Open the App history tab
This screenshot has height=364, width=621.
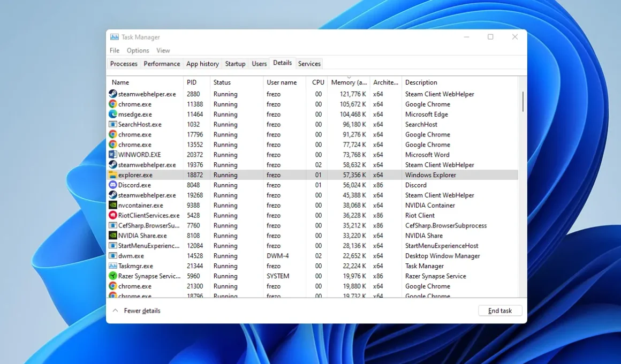pyautogui.click(x=202, y=64)
